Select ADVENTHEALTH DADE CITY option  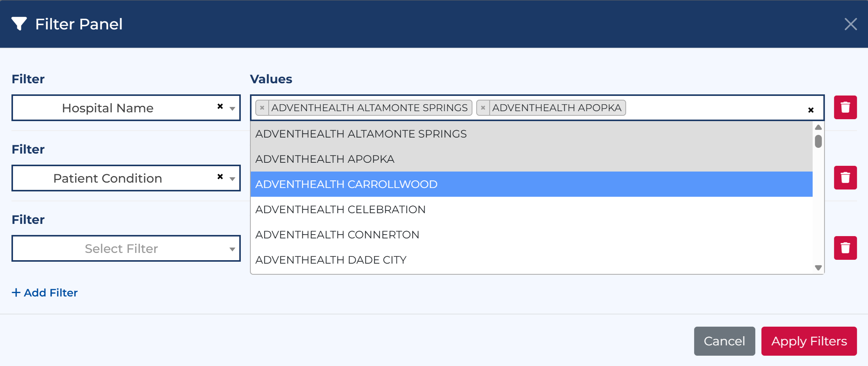click(x=531, y=260)
